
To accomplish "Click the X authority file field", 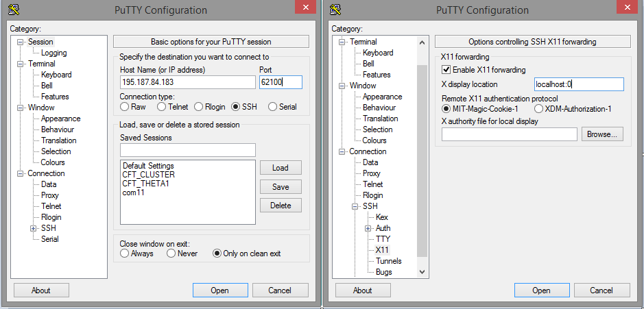I will click(510, 134).
